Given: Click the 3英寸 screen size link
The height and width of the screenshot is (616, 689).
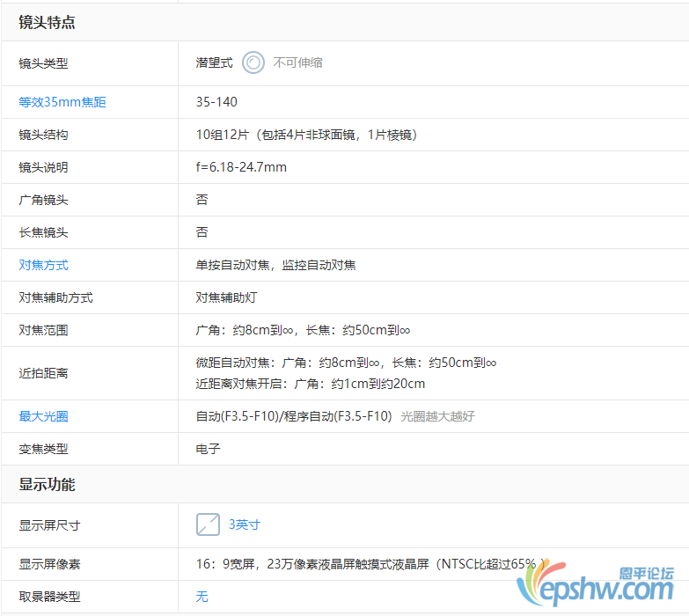Looking at the screenshot, I should click(245, 524).
